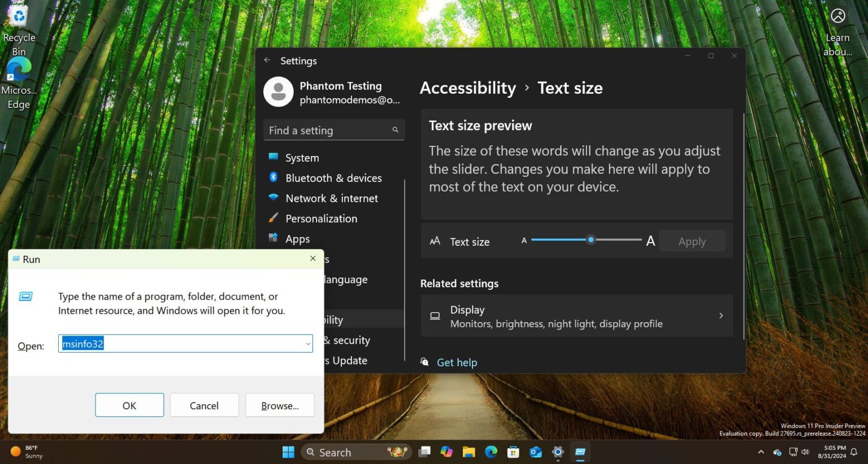The height and width of the screenshot is (464, 868).
Task: Click the Text size slider handle
Action: click(591, 240)
